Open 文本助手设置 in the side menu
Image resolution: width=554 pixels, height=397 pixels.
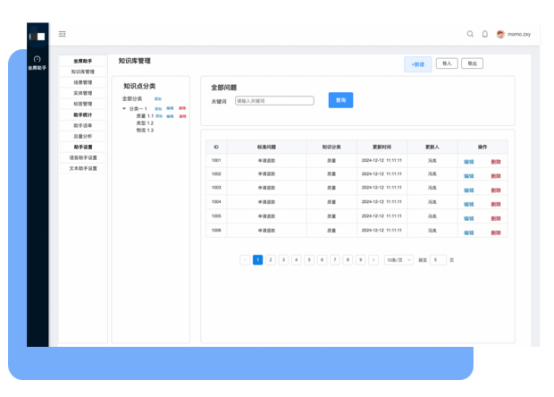tap(83, 168)
